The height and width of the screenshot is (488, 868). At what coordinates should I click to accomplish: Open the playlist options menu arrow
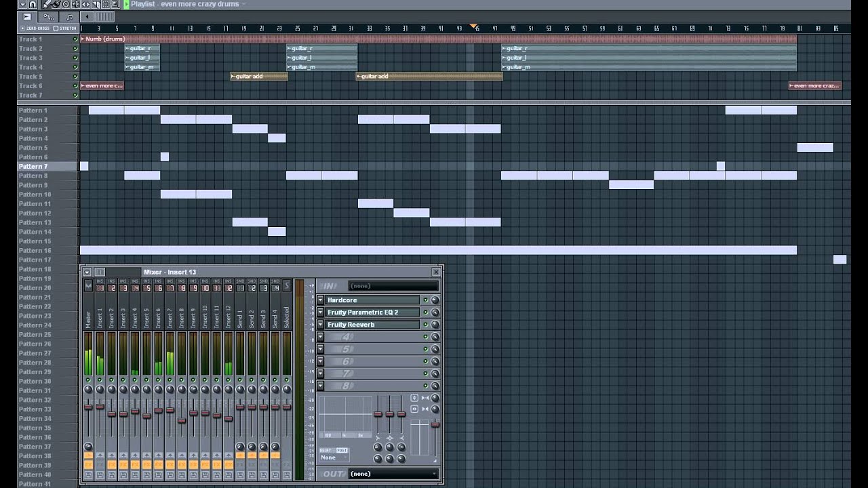(x=22, y=4)
